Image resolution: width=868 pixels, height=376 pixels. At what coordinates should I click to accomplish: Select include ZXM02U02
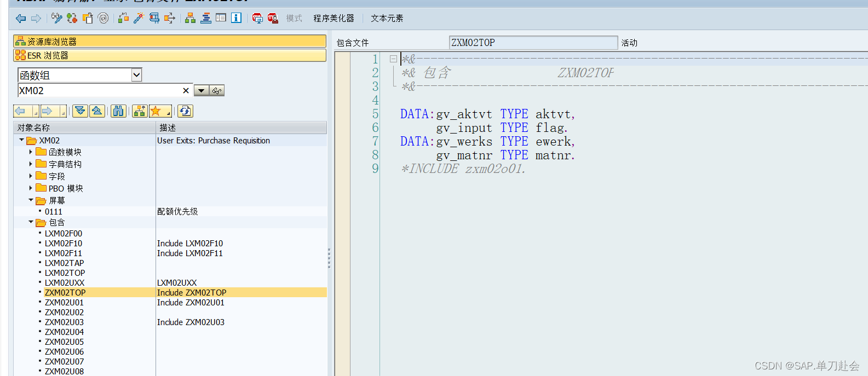coord(65,313)
